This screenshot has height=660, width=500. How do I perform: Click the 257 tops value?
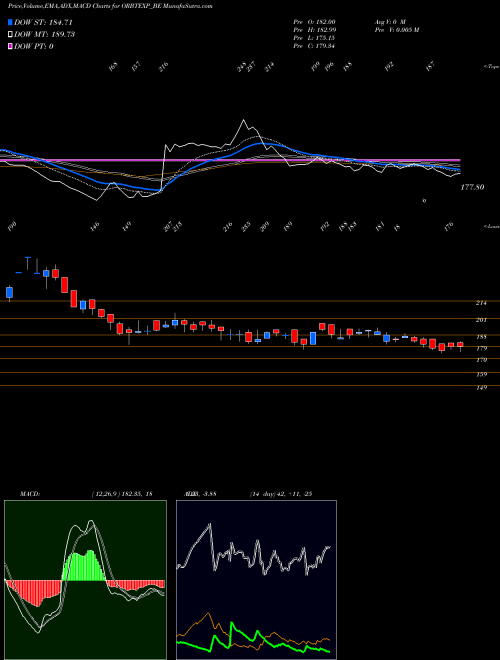point(251,67)
